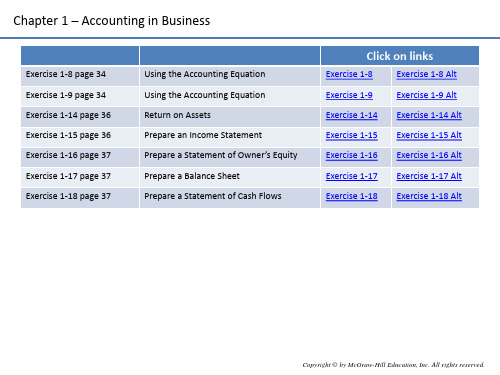Select the cell 'Exercise 1-17 page 37'
This screenshot has height=375, width=500.
click(x=80, y=178)
